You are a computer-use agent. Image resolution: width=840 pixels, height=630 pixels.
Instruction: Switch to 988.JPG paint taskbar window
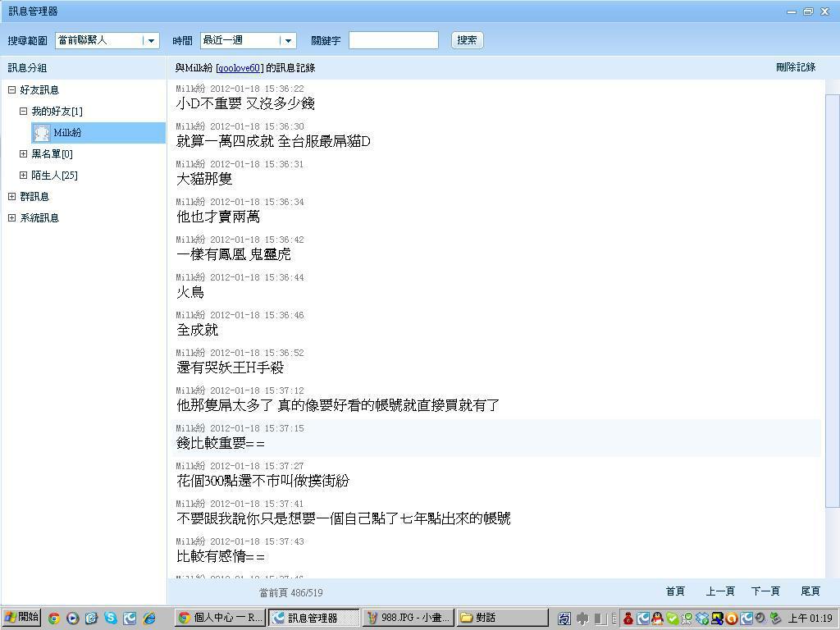pos(409,619)
